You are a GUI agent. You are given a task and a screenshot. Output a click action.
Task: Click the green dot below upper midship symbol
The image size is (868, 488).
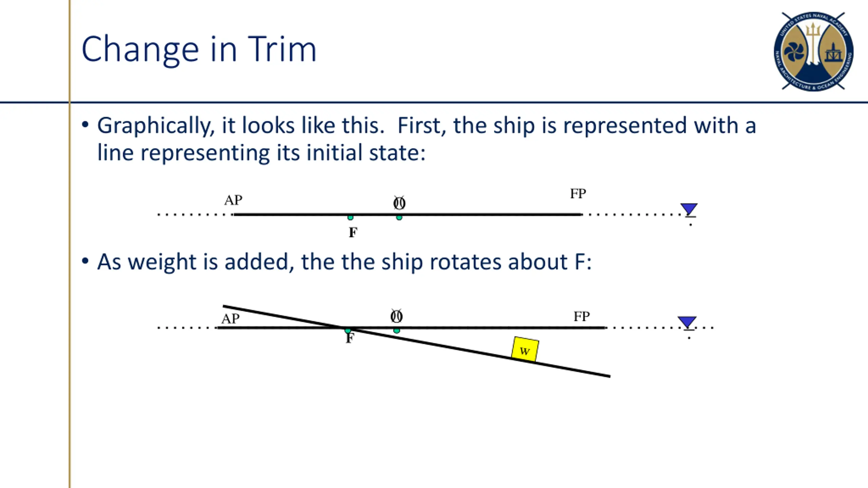point(399,218)
